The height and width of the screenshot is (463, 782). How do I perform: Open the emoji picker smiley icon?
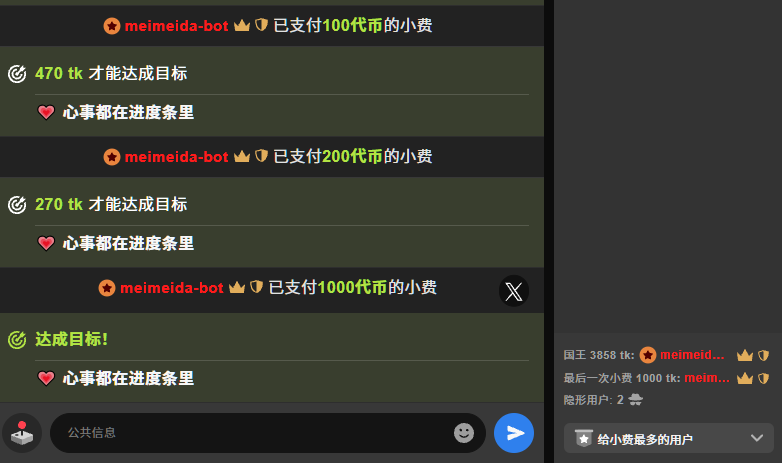(464, 433)
